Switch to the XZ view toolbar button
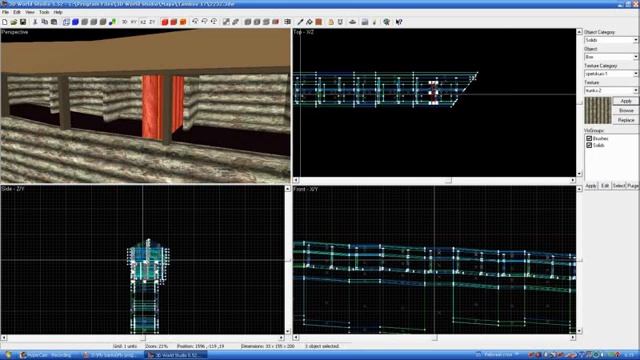 point(143,22)
